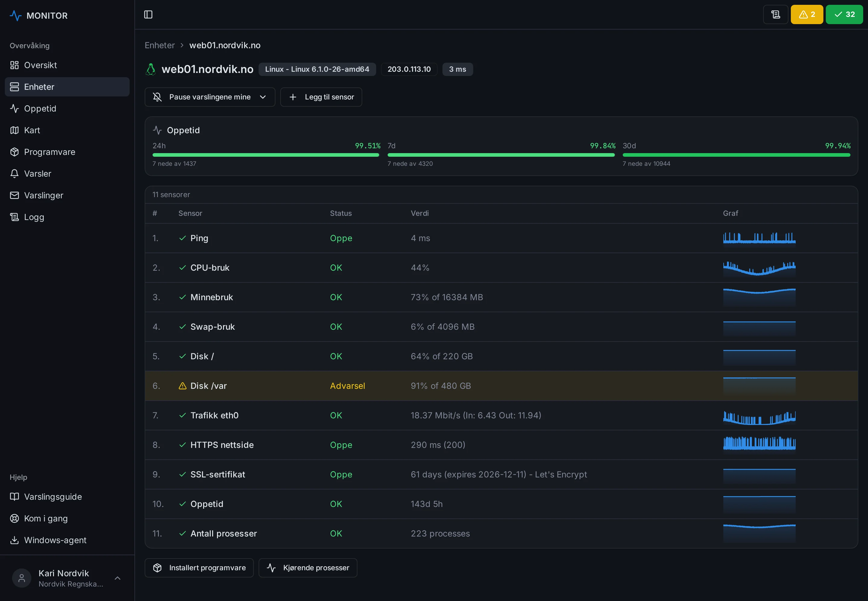Open Kom i gang help link
Screen dimensions: 868x601
67,518
